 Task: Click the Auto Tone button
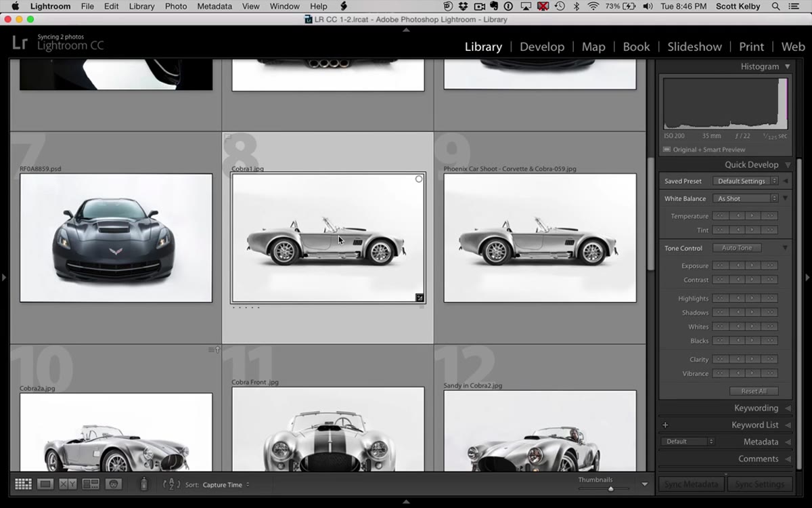[737, 248]
